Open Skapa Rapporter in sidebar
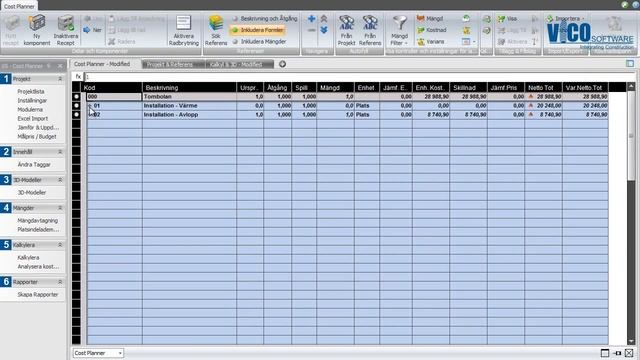This screenshot has height=360, width=640. (x=38, y=295)
